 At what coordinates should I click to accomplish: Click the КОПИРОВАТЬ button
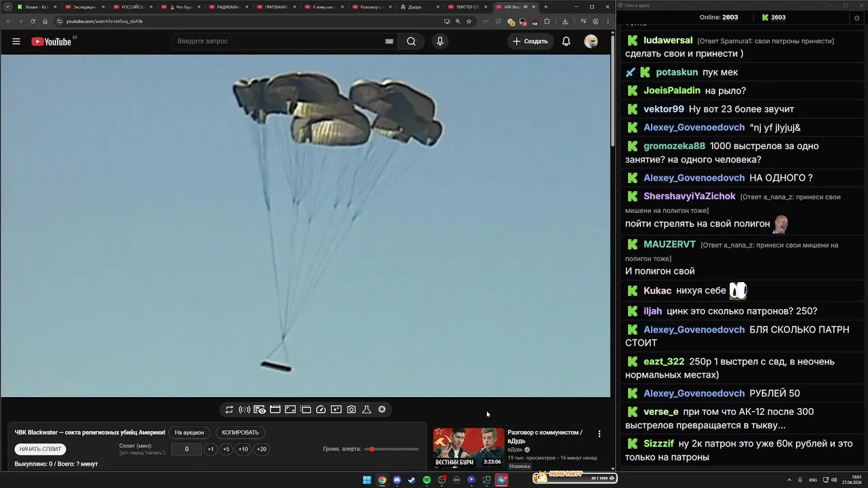pos(241,432)
